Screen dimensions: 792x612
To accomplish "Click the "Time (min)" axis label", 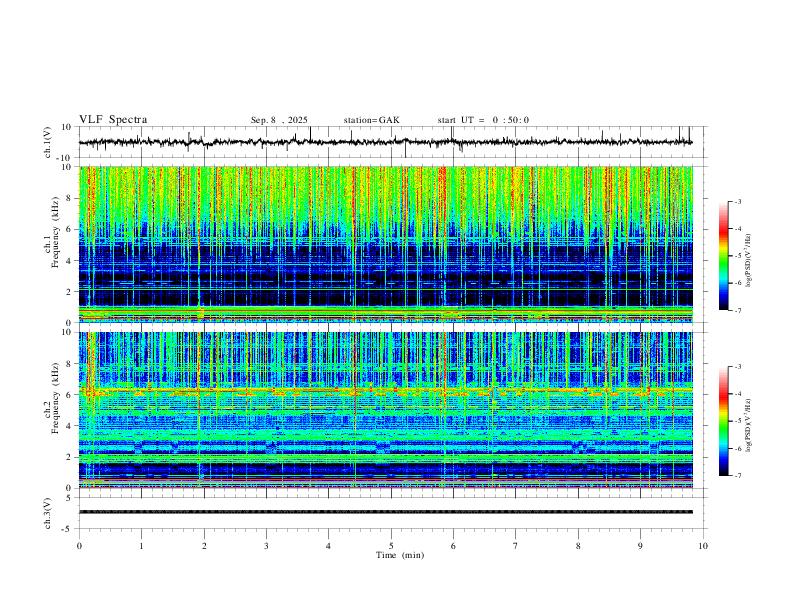I will (400, 555).
